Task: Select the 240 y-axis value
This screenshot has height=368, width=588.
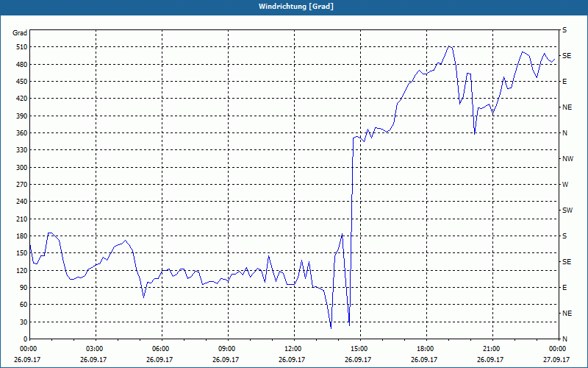Action: [x=22, y=202]
